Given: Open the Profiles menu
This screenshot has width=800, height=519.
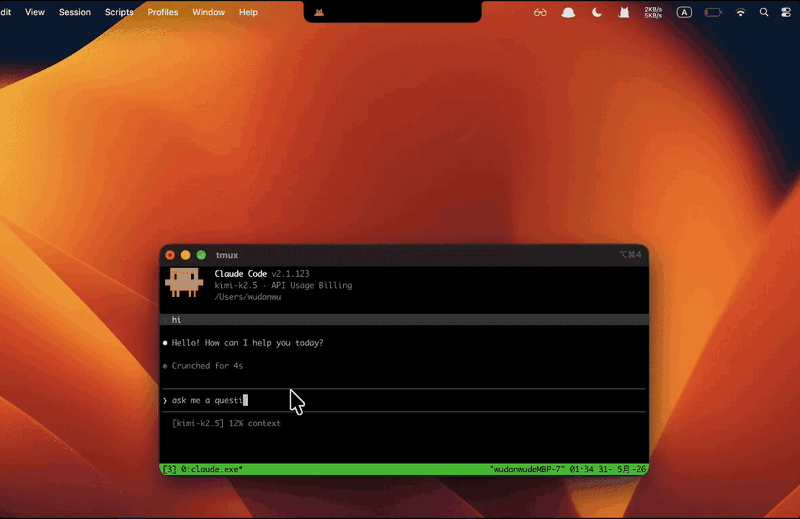Looking at the screenshot, I should [163, 12].
